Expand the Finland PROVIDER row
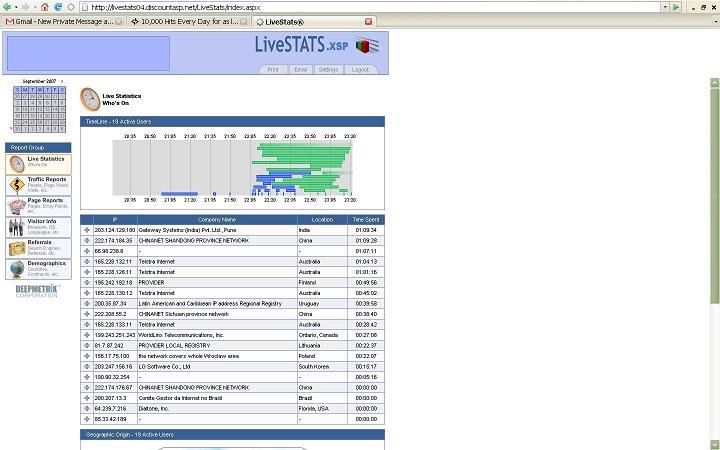The image size is (720, 450). pos(87,282)
